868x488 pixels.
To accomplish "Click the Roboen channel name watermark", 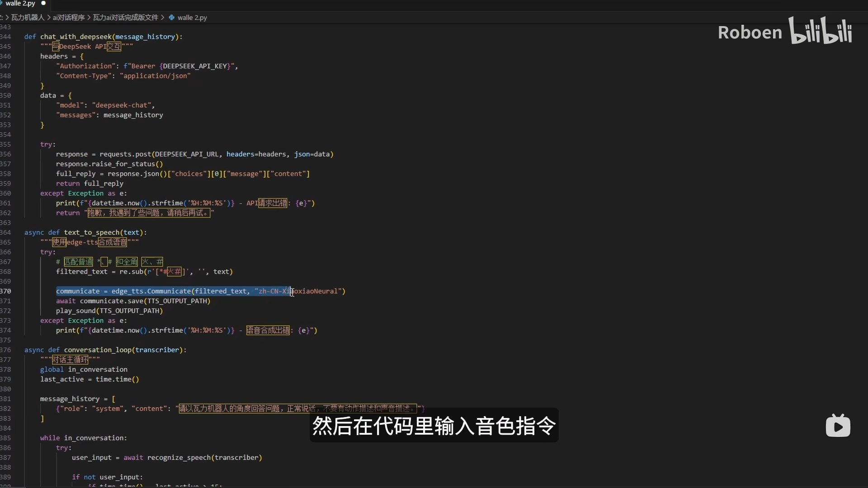I will [750, 33].
